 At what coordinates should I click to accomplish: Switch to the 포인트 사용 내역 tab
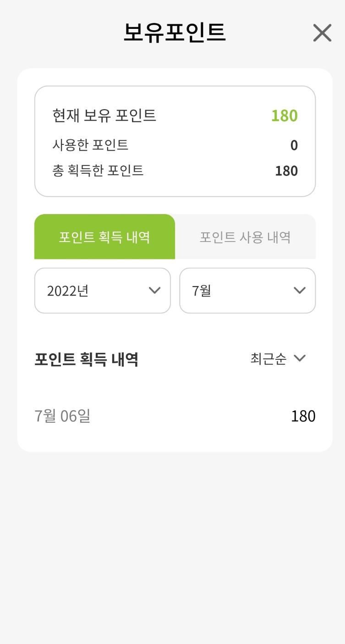(245, 237)
